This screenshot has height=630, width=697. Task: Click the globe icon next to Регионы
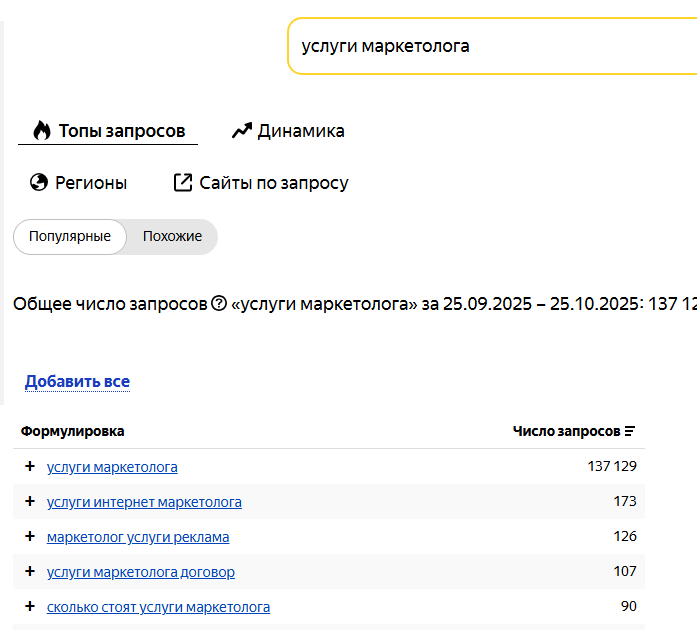coord(40,183)
